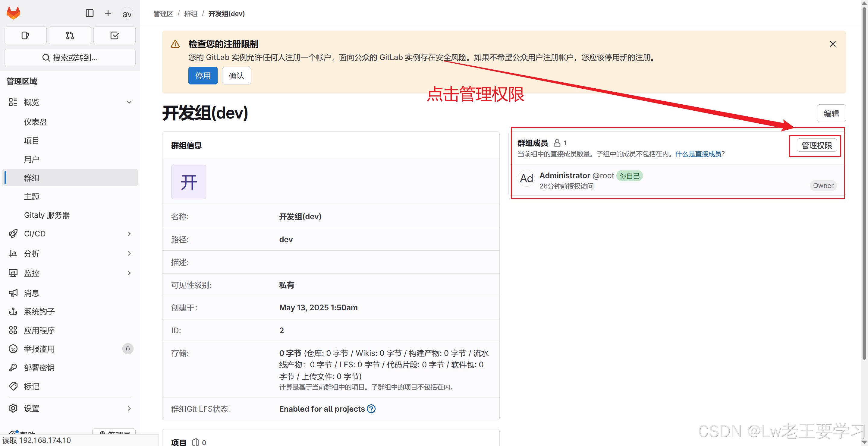The width and height of the screenshot is (868, 446).
Task: Select 用户 in the admin sidebar
Action: tap(31, 159)
